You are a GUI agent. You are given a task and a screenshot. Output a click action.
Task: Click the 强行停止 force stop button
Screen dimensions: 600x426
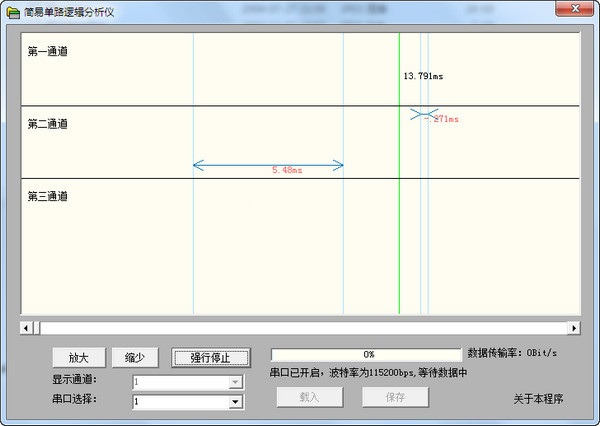click(x=211, y=357)
